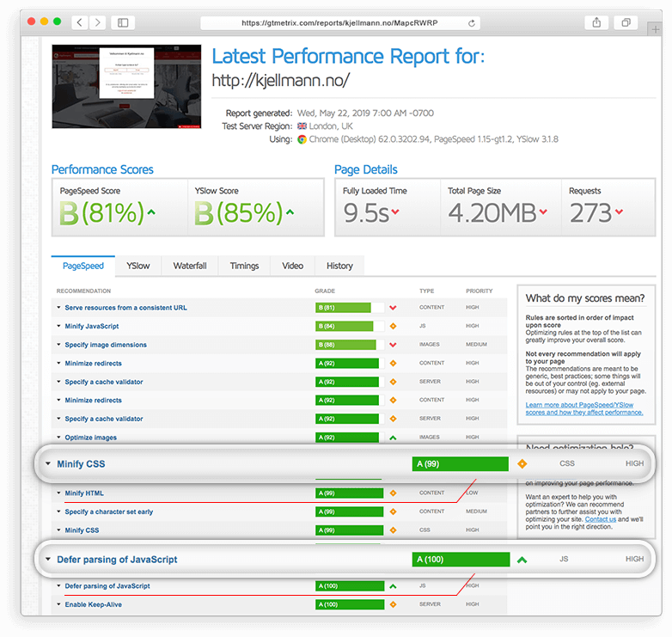Switch to the YSlow tab

click(x=138, y=266)
